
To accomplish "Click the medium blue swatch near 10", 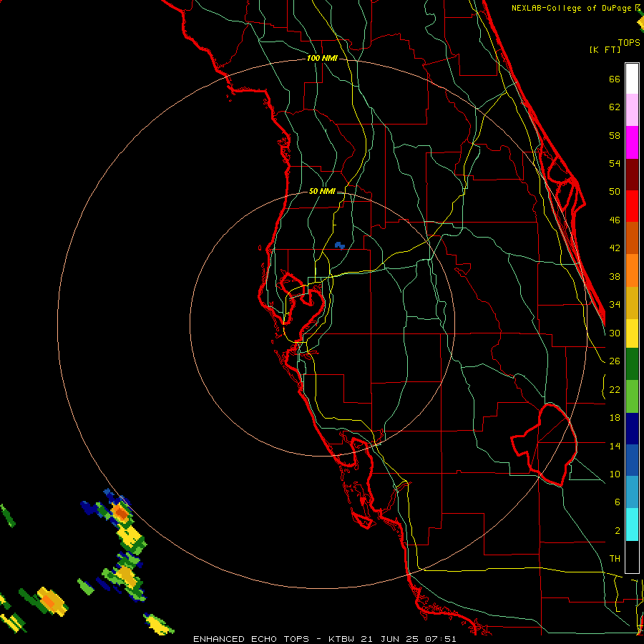I will coord(632,460).
